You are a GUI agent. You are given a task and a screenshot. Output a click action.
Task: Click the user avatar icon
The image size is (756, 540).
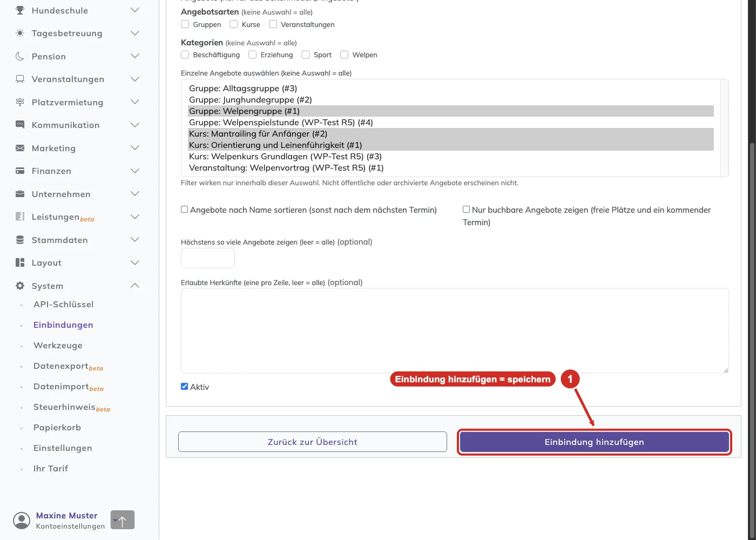click(22, 521)
